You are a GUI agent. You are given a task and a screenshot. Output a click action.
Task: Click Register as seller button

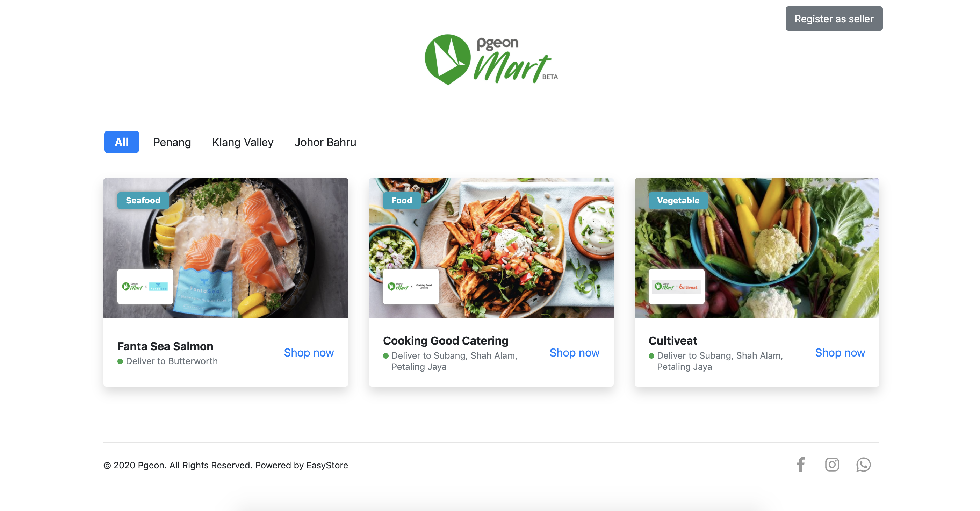834,19
